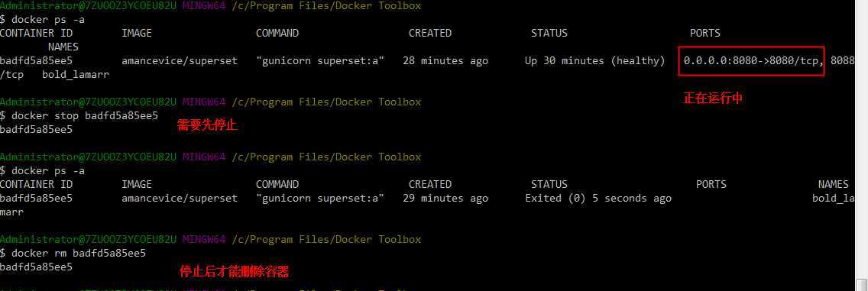The image size is (868, 291).
Task: Click the 'Exited (0) 5 seconds ago' status
Action: point(598,199)
